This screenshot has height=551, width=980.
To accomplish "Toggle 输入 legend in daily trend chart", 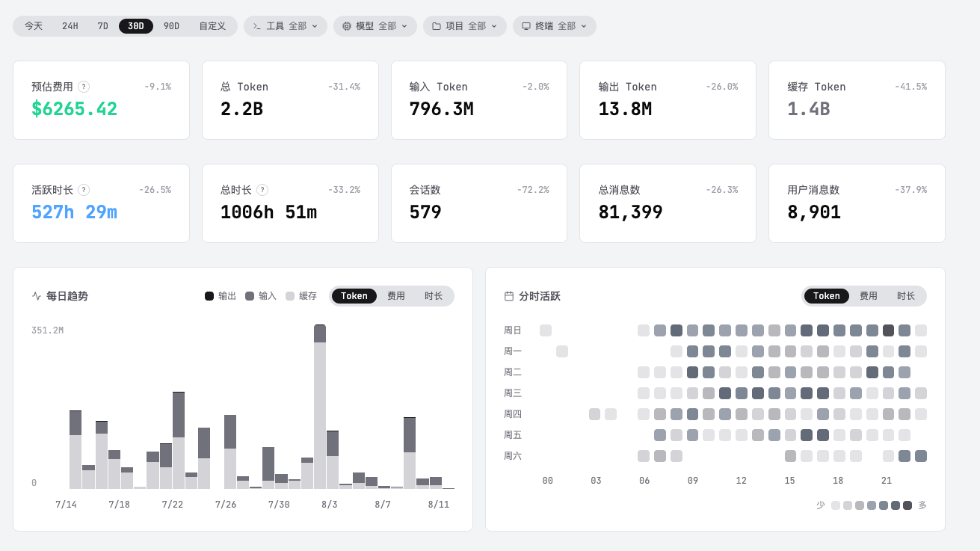I will click(x=261, y=296).
